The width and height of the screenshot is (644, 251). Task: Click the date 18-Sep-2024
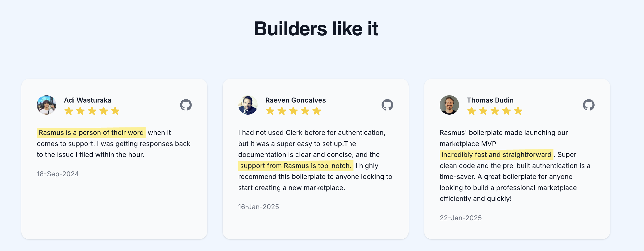[58, 174]
